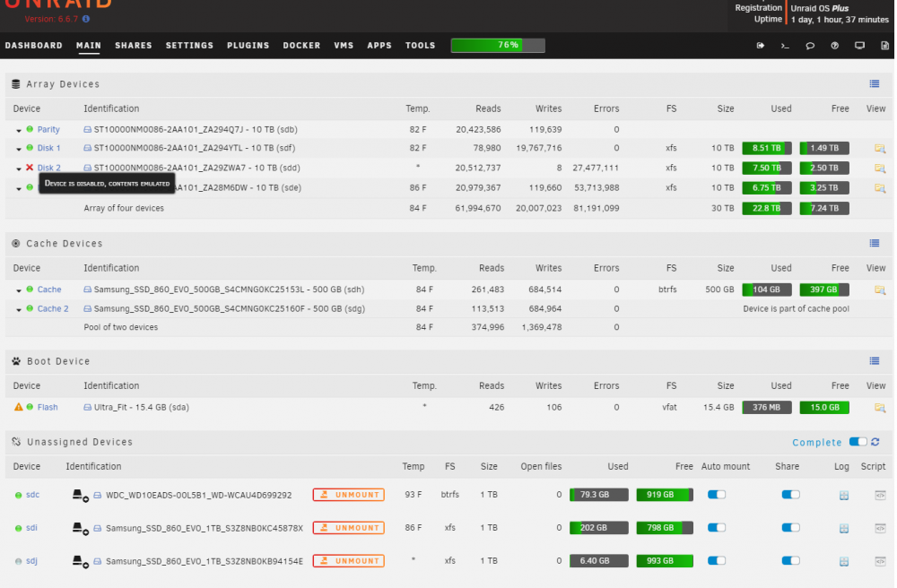Click Disk 1 used 8.51 TB bar

pyautogui.click(x=767, y=148)
